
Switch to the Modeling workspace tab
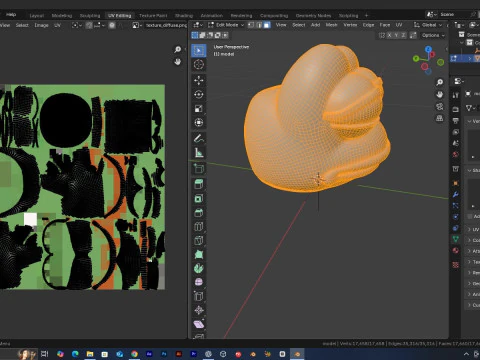[62, 16]
